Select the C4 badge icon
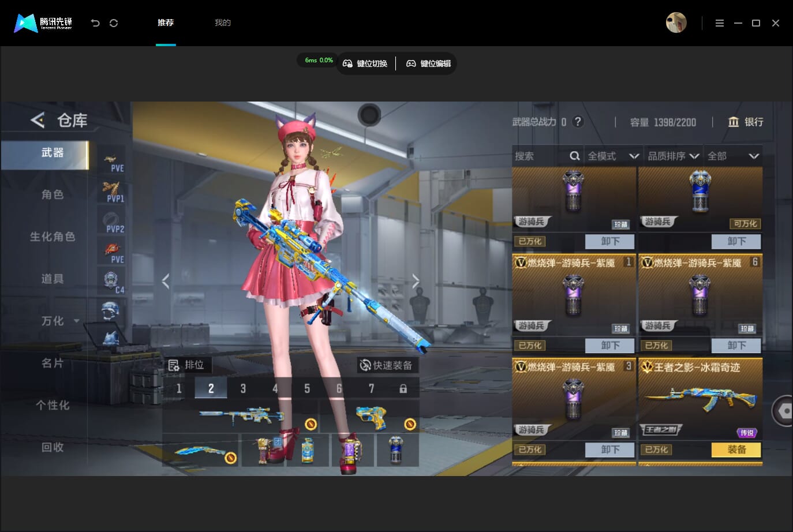The height and width of the screenshot is (532, 793). point(111,282)
